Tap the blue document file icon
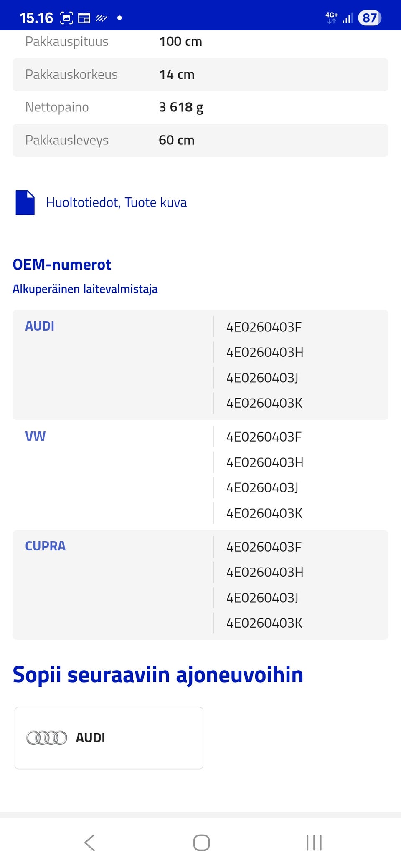Screen dimensions: 401x868 [25, 203]
